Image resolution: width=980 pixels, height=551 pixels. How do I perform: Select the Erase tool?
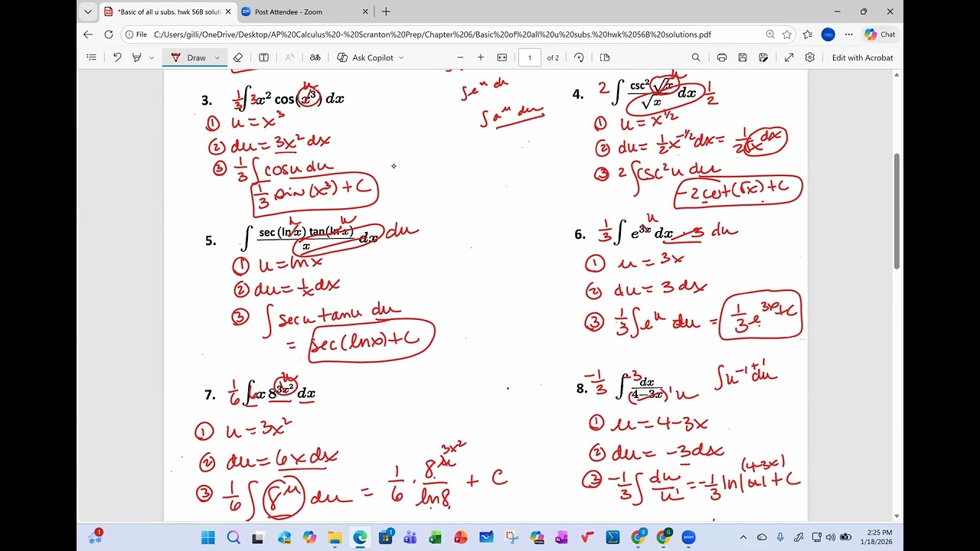click(x=238, y=57)
